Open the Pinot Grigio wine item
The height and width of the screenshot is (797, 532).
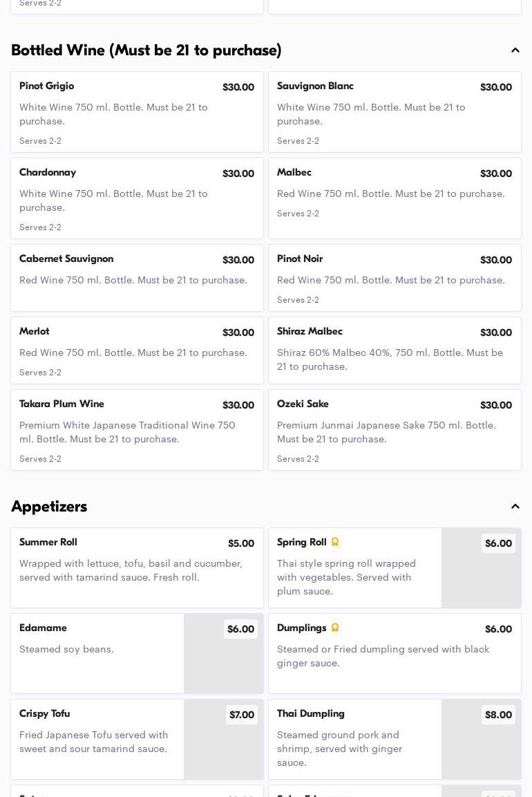point(137,112)
